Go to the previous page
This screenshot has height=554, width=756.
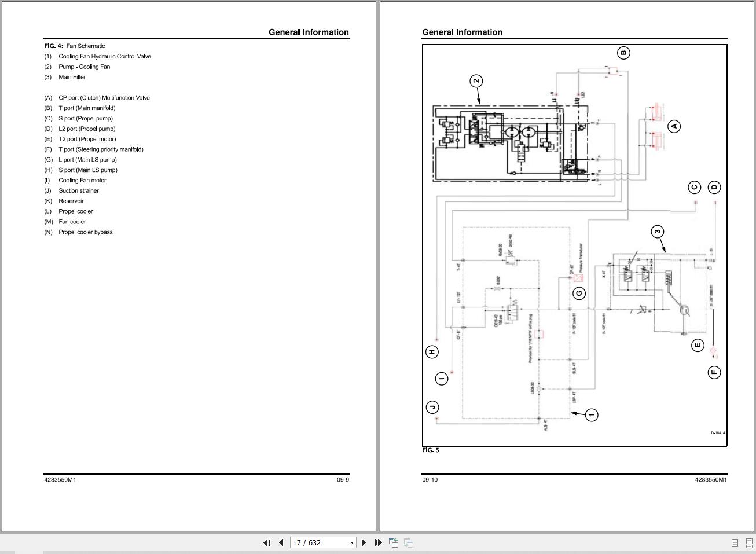pyautogui.click(x=281, y=542)
